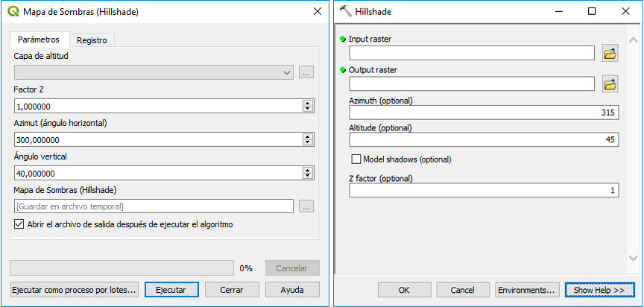Decrease Azimut value with down arrow
This screenshot has height=307, width=644.
pos(307,142)
